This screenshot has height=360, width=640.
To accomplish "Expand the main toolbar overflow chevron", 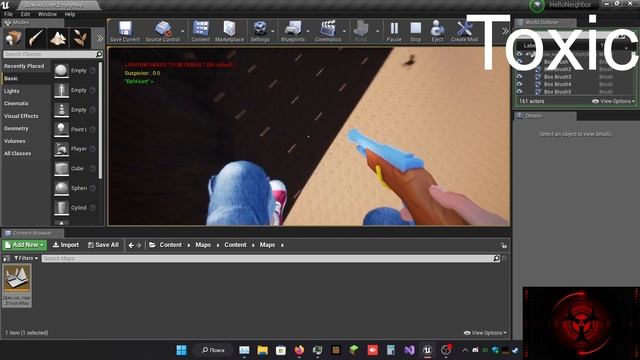I will tap(505, 31).
